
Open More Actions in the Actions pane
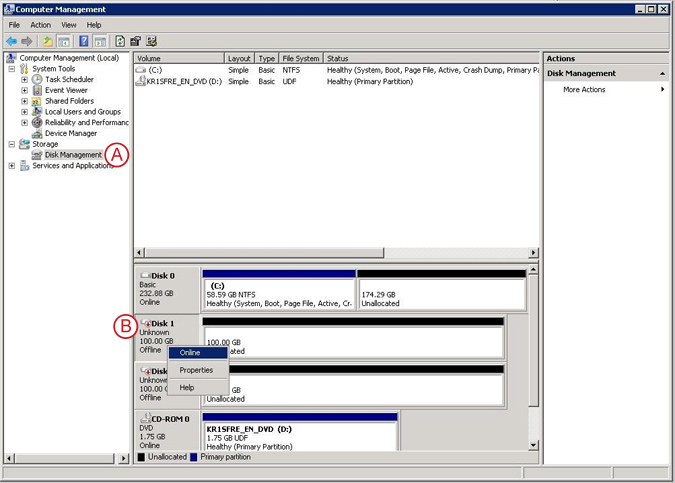click(x=584, y=90)
